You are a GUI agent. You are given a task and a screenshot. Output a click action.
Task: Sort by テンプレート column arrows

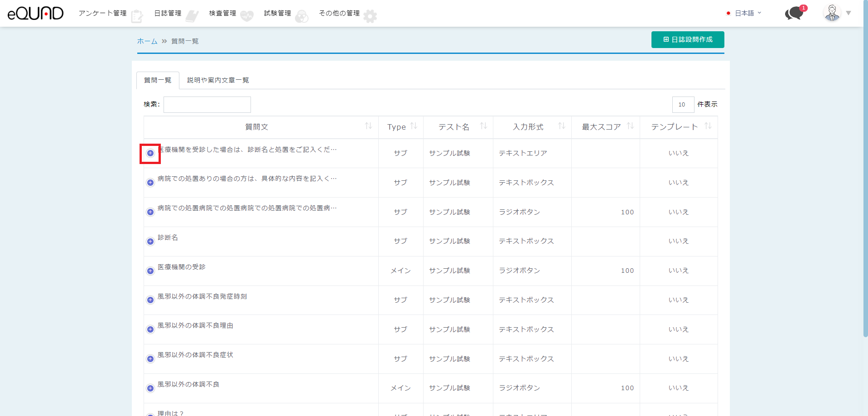pos(708,126)
